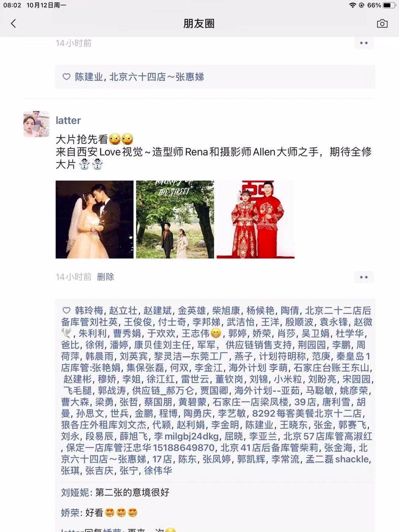Tap the back arrow icon

point(14,24)
